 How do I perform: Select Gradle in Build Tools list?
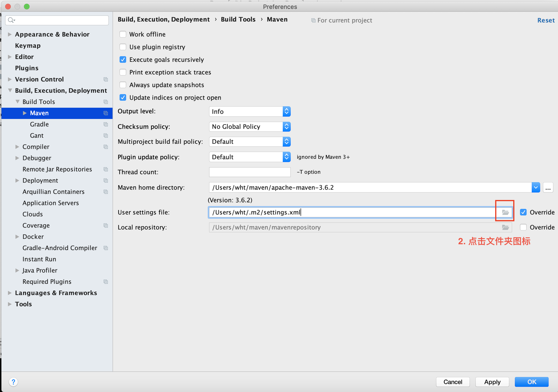(39, 124)
